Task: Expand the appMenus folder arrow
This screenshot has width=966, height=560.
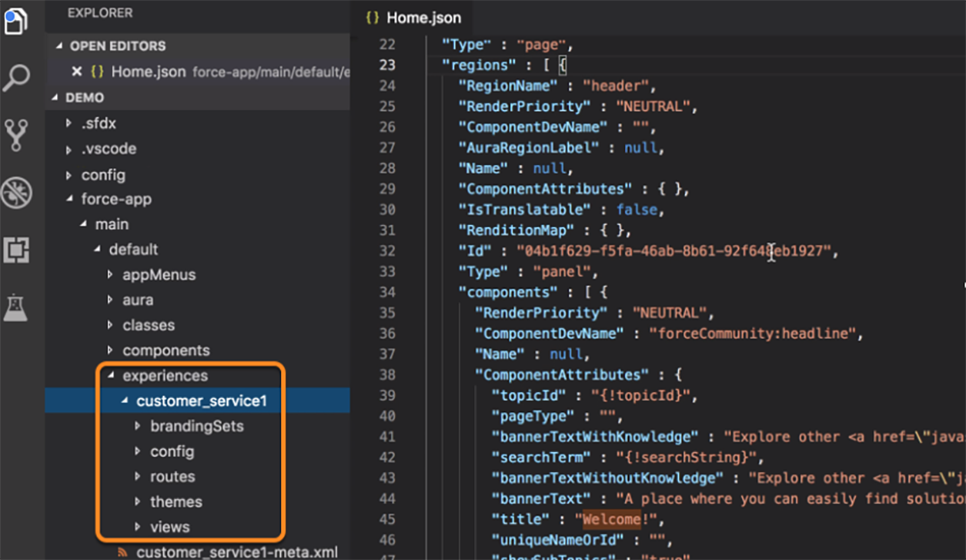Action: 110,274
